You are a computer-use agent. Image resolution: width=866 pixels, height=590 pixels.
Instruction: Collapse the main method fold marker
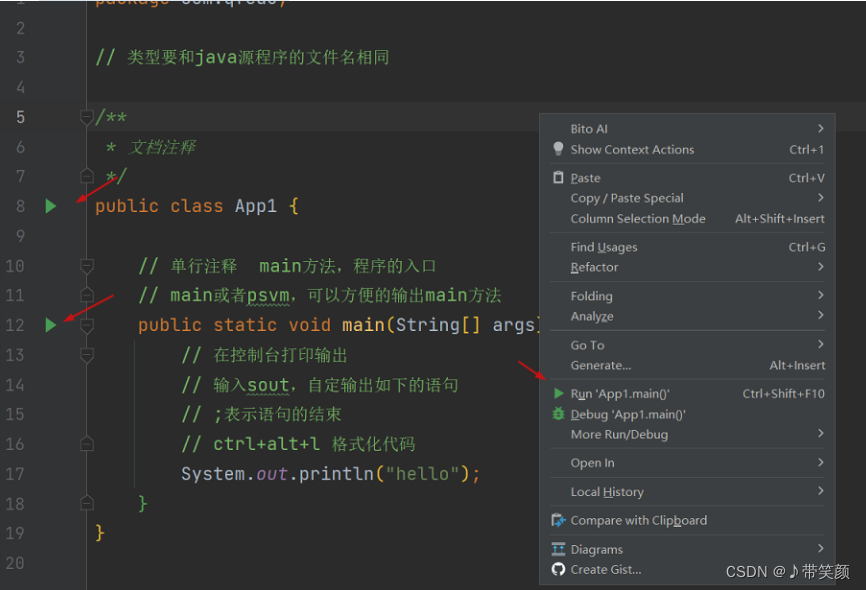pos(86,325)
